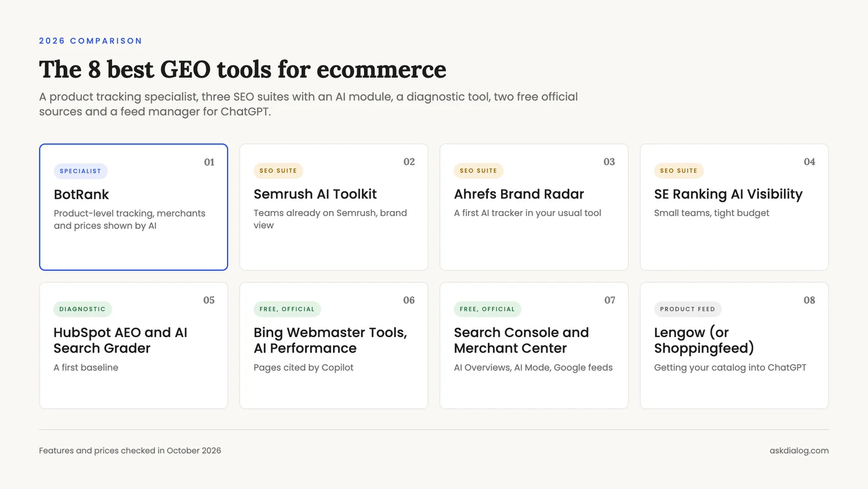The width and height of the screenshot is (868, 489).
Task: Click the number 05 on HubSpot card
Action: tap(209, 300)
